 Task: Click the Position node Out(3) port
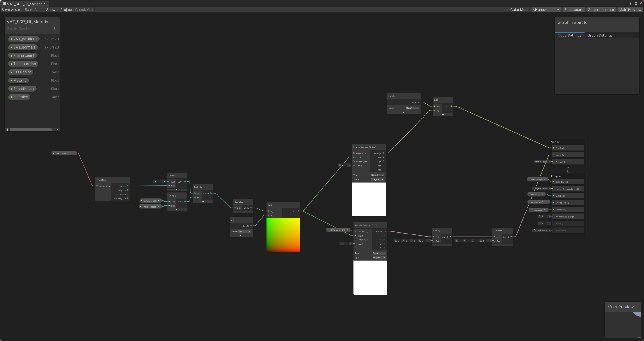[418, 102]
